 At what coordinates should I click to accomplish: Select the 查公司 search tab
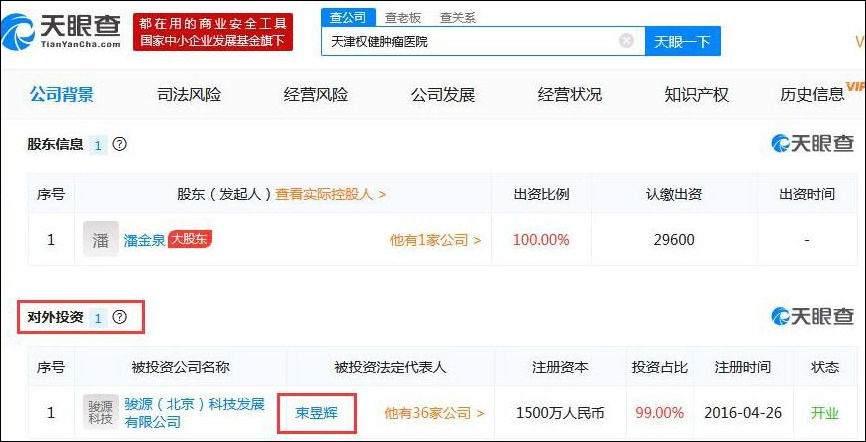(x=348, y=17)
